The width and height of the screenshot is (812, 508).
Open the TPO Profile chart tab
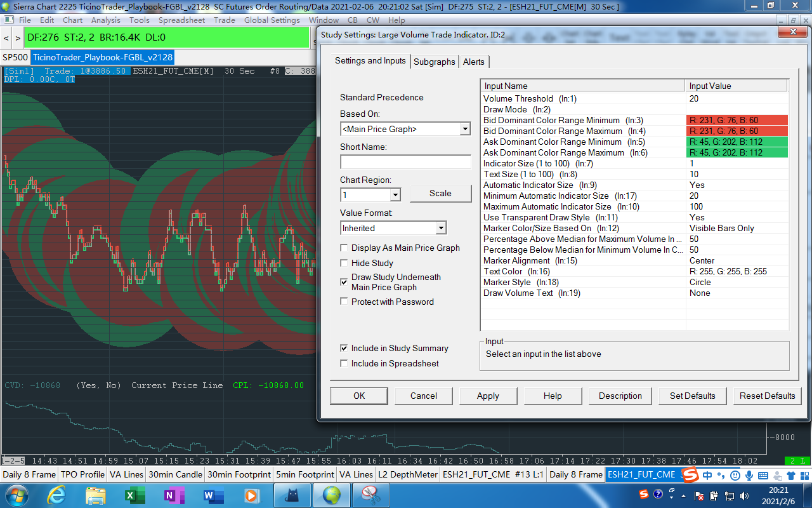(82, 474)
